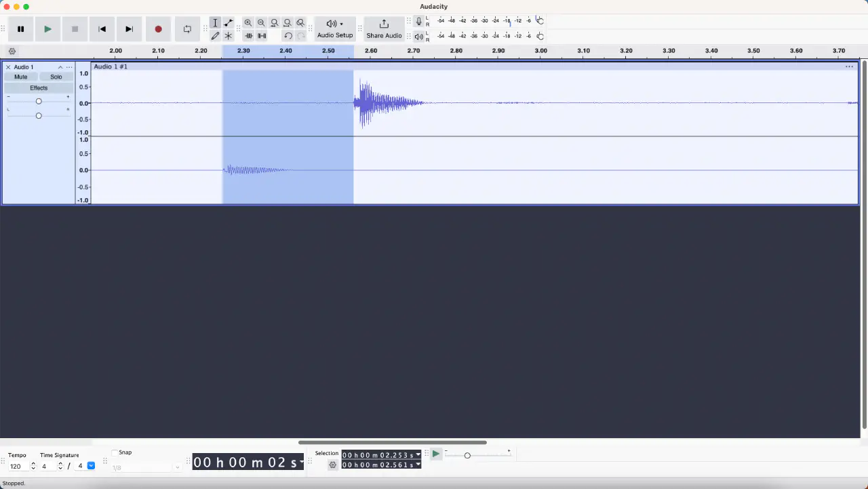The image size is (868, 489).
Task: Open the Audio 1 track options menu
Action: click(69, 67)
